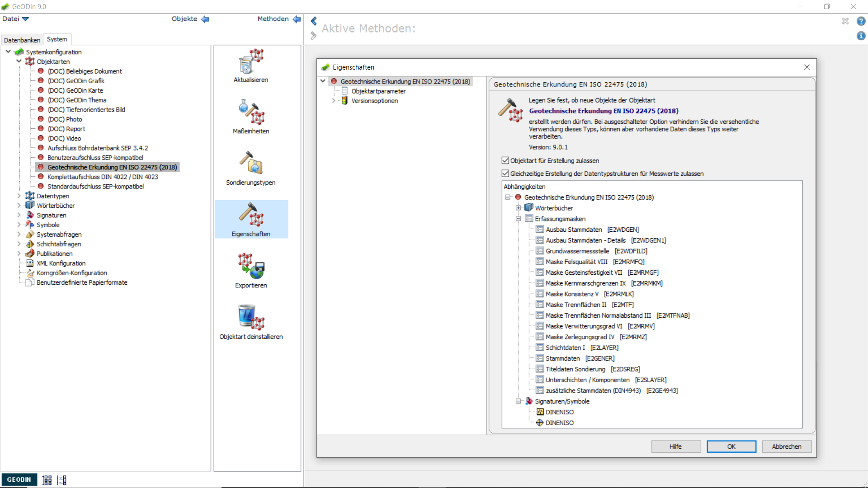This screenshot has width=868, height=488.
Task: Open the Sondierungstypen method
Action: (251, 169)
